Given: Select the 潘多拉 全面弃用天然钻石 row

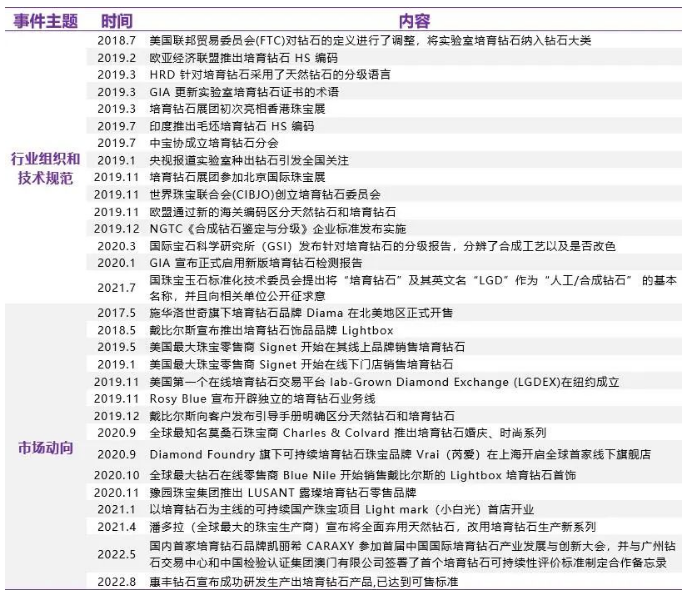Looking at the screenshot, I should tap(373, 527).
